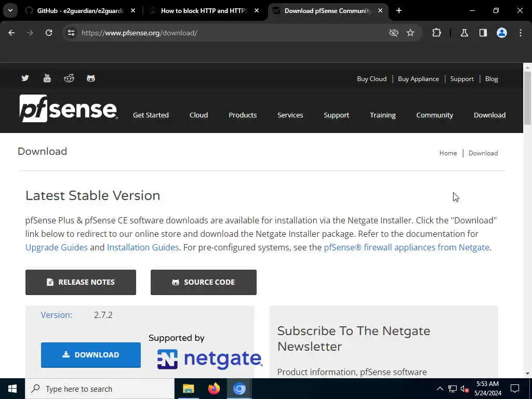This screenshot has width=532, height=399.
Task: Open pfSense firewall appliances from Netgate link
Action: pyautogui.click(x=406, y=247)
